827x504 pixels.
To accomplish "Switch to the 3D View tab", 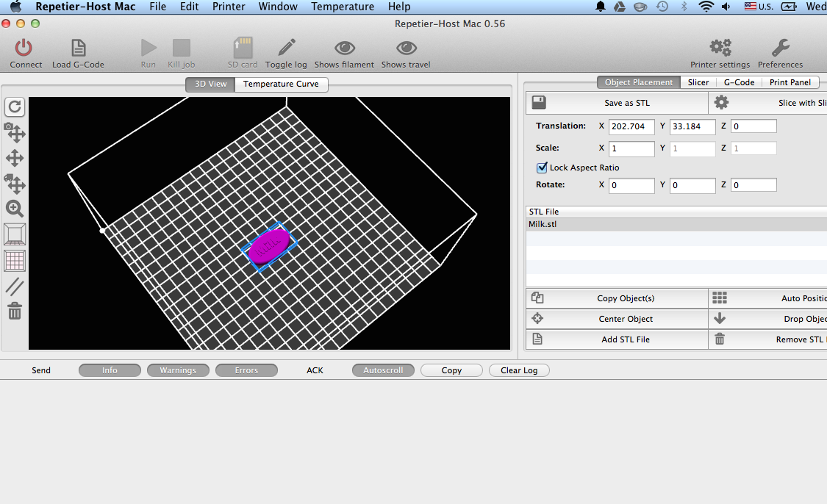I will coord(210,84).
